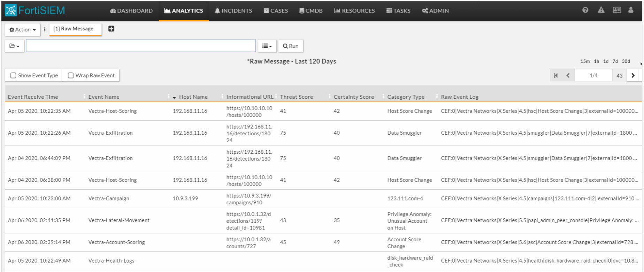
Task: Open the Action dropdown menu
Action: pos(23,30)
